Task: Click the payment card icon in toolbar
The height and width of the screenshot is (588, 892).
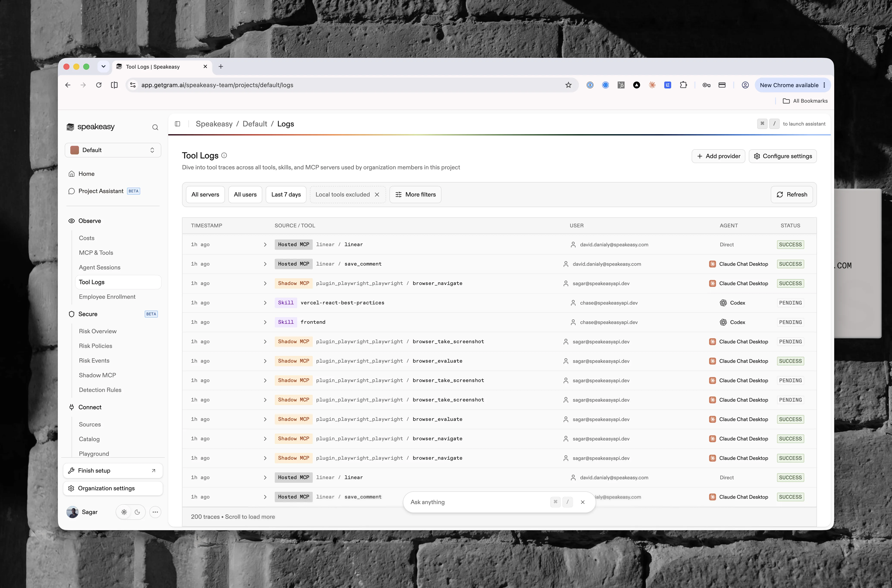Action: click(722, 85)
